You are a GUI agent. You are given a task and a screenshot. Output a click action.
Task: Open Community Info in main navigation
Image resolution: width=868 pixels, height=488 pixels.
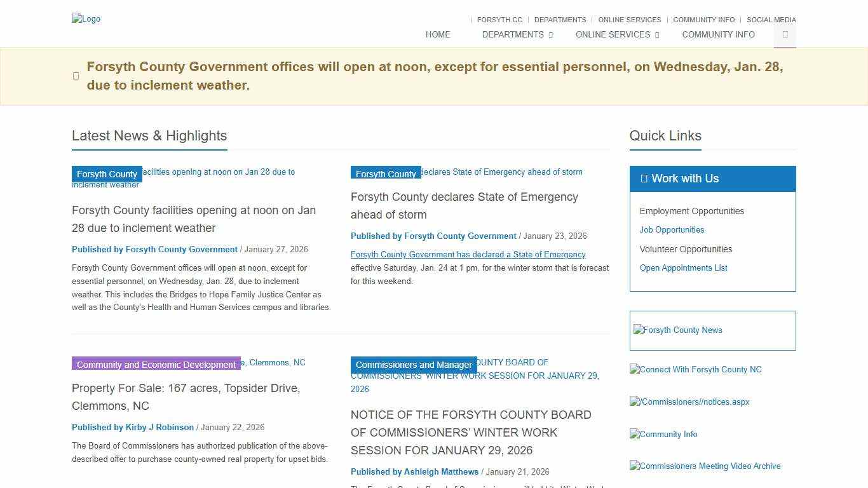718,35
